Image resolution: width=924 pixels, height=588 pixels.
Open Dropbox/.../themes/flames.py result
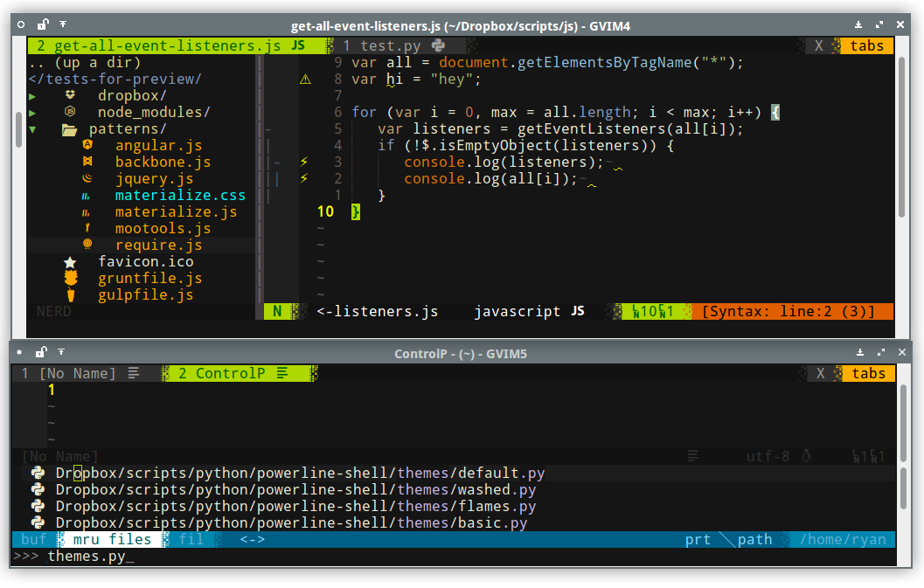pyautogui.click(x=295, y=506)
